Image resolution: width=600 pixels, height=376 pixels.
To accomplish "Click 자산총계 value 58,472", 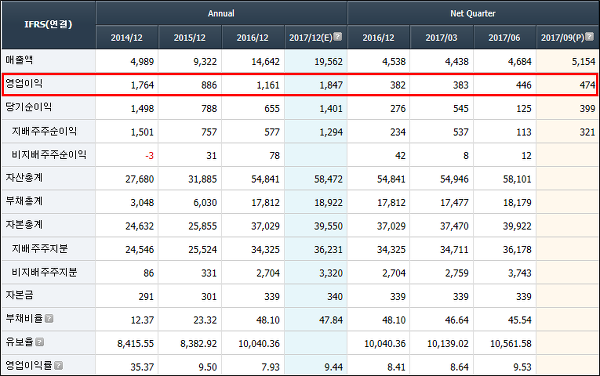I will coord(328,179).
